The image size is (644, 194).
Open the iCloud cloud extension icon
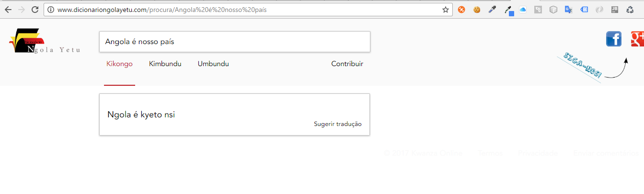click(523, 10)
